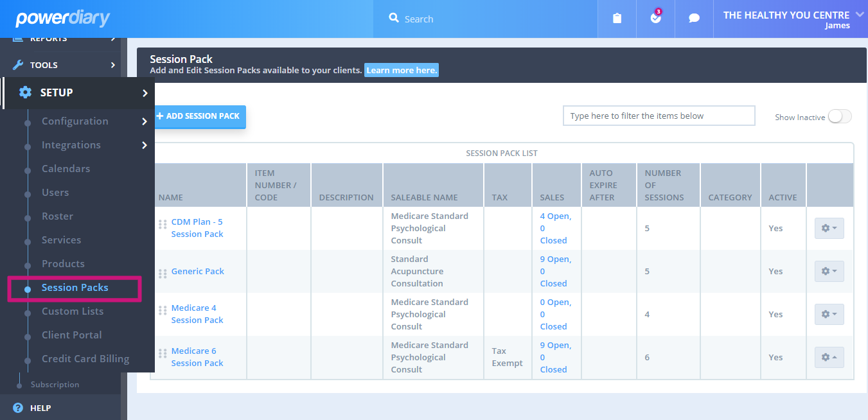The height and width of the screenshot is (420, 868).
Task: Open the clipboard icon in the top bar
Action: pyautogui.click(x=616, y=18)
